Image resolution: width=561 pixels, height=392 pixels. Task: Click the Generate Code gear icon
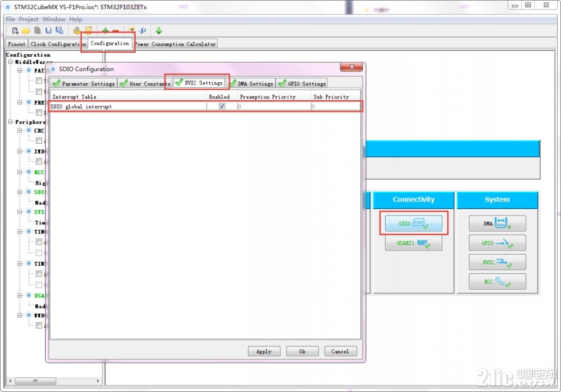pos(77,30)
